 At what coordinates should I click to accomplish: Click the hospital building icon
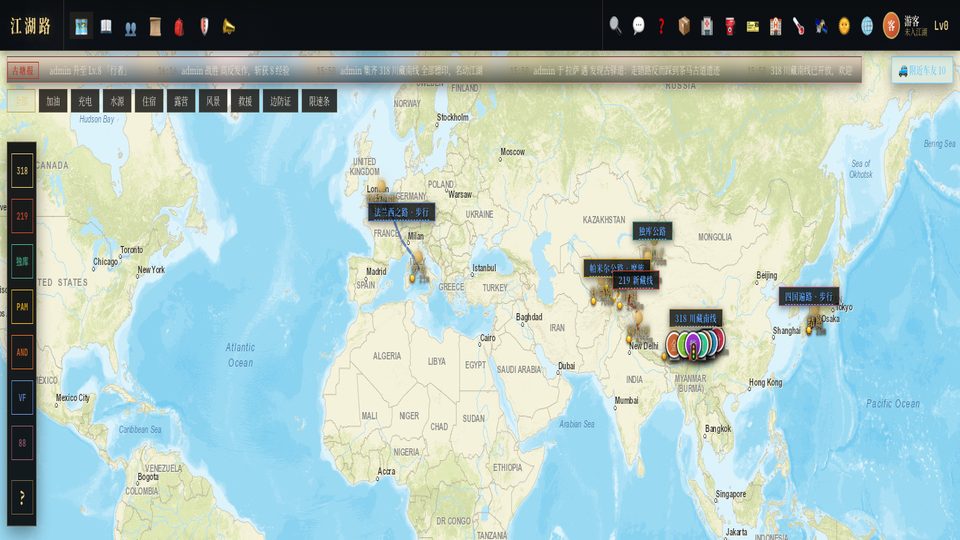[707, 26]
